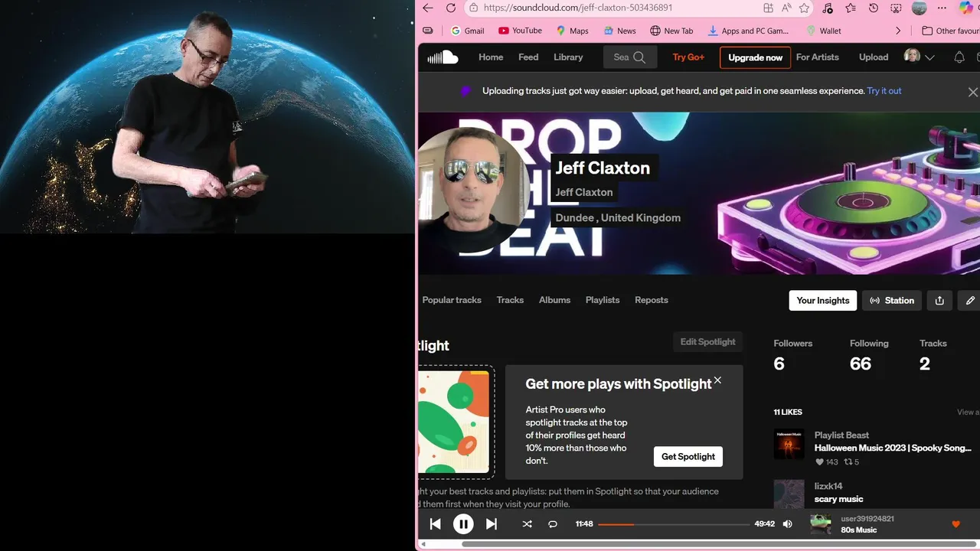Reload the SoundCloud page

click(451, 8)
